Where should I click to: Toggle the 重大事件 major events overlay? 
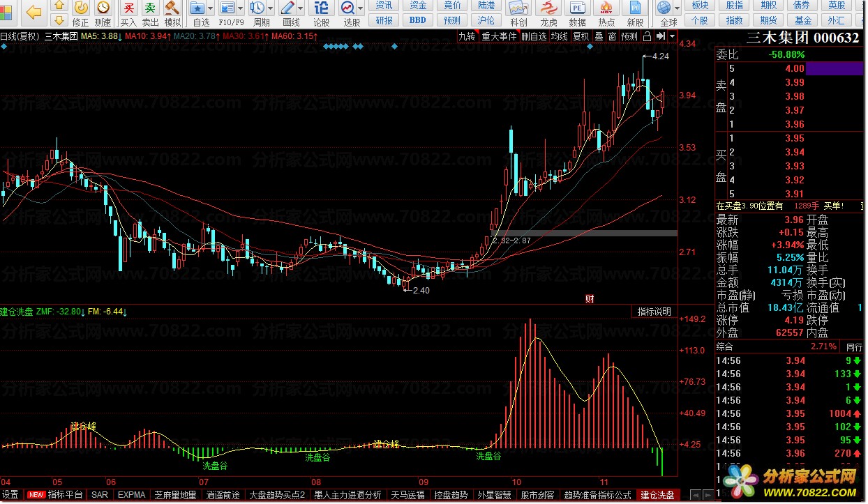(x=499, y=36)
